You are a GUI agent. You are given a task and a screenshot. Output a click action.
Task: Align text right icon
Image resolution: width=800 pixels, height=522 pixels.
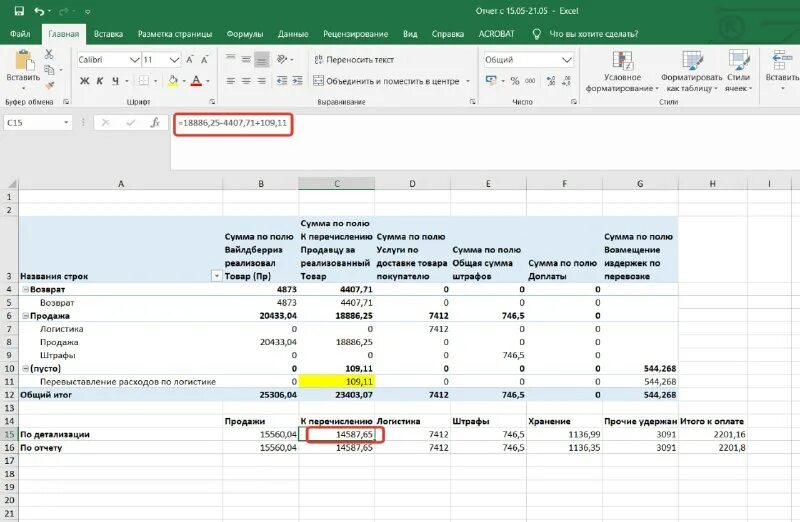[262, 81]
